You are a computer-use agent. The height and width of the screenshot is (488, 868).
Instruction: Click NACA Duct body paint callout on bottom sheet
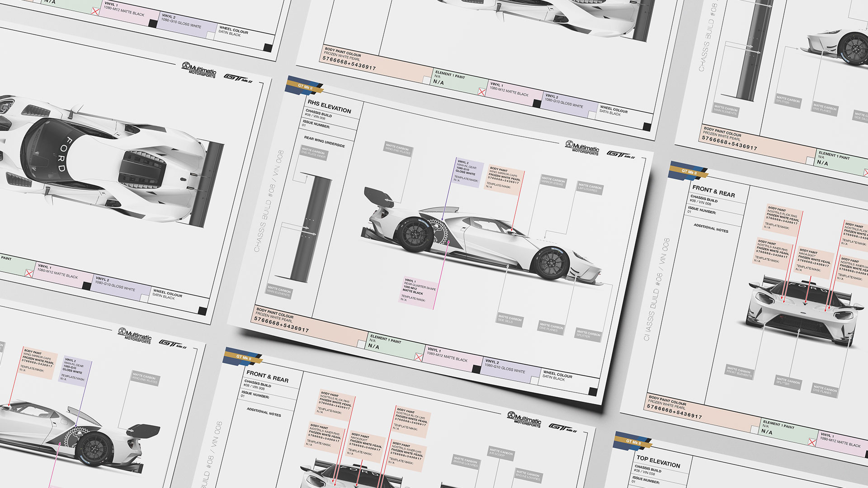click(367, 446)
